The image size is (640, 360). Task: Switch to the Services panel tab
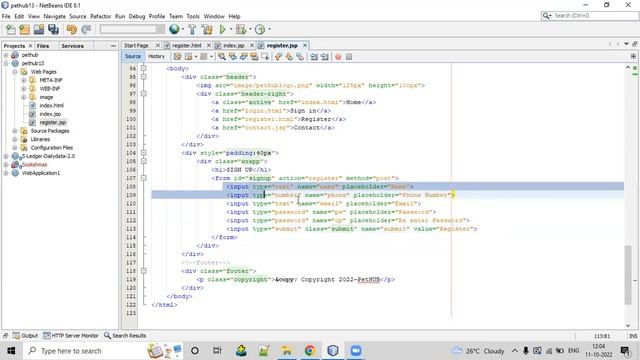click(72, 46)
